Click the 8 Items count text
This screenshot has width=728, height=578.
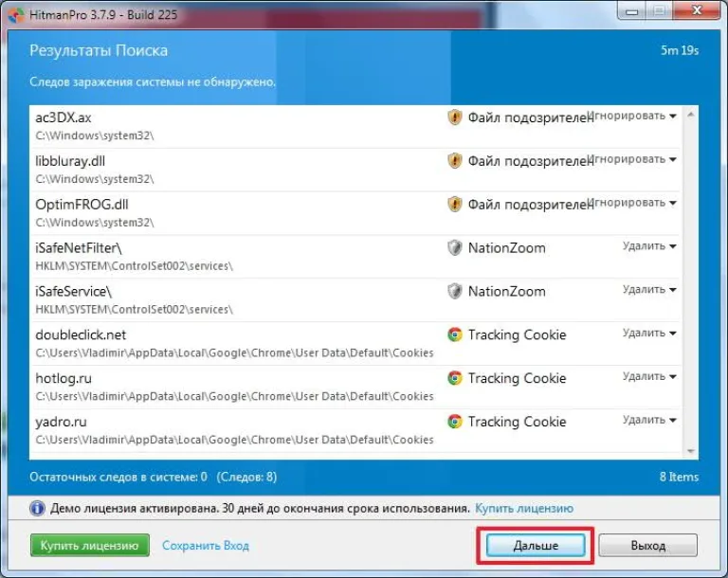point(679,477)
